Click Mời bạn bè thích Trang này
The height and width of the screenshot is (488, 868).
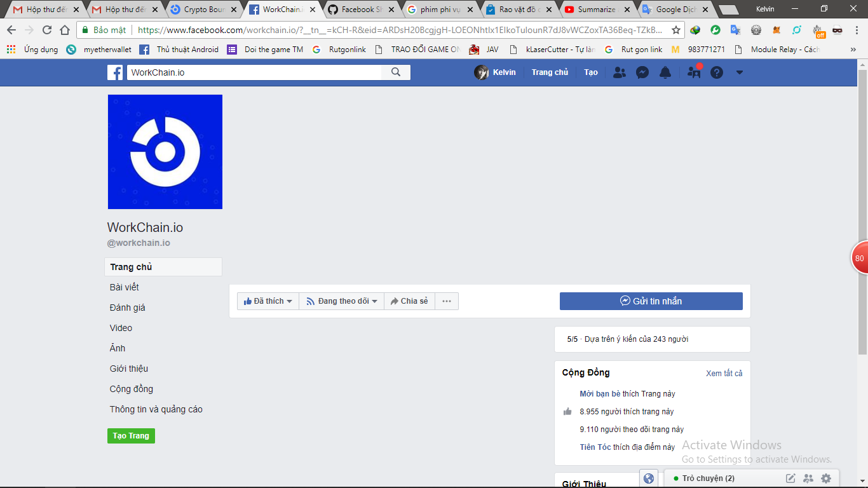click(x=627, y=394)
